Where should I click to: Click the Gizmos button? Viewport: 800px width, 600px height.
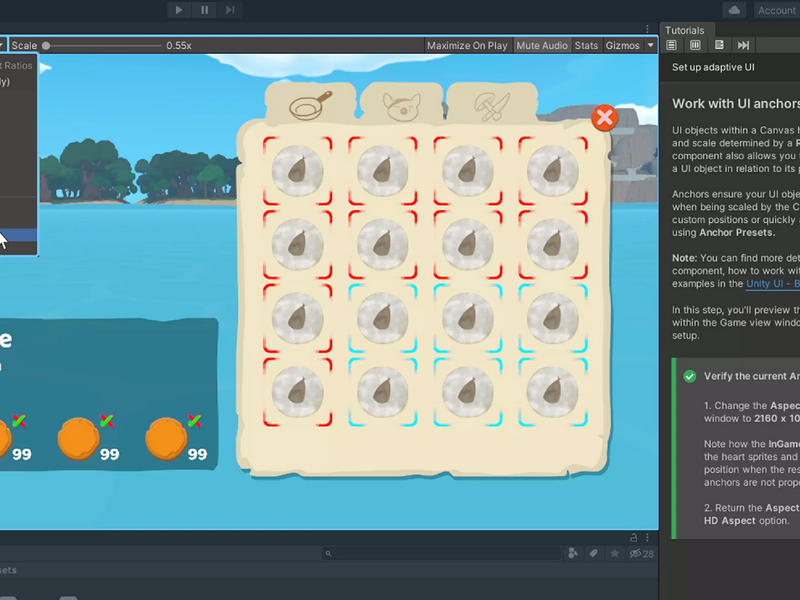(x=622, y=45)
